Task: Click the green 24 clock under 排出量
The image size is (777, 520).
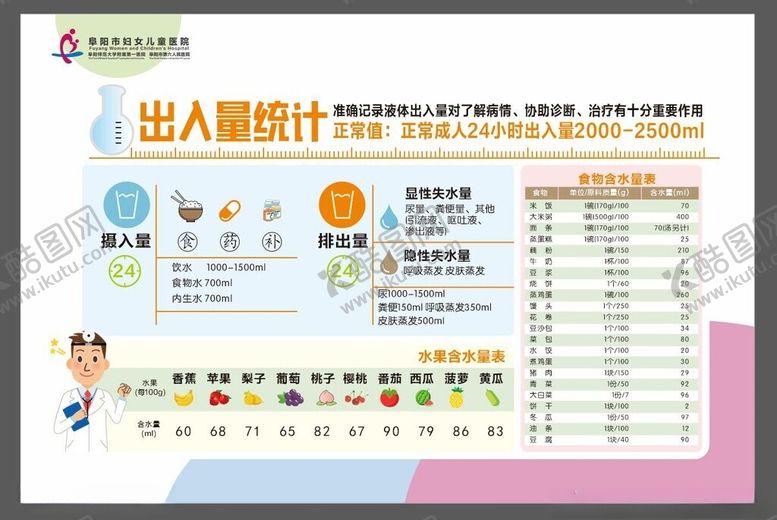Action: pos(343,272)
